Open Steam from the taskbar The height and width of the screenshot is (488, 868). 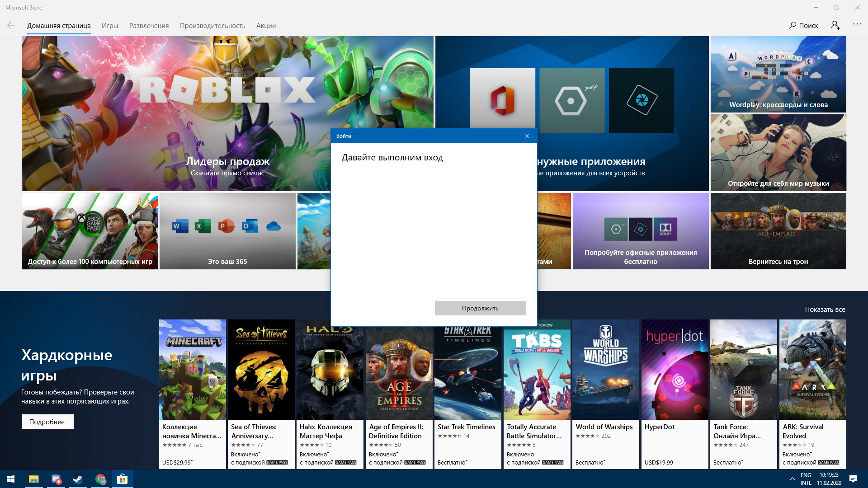pyautogui.click(x=78, y=479)
